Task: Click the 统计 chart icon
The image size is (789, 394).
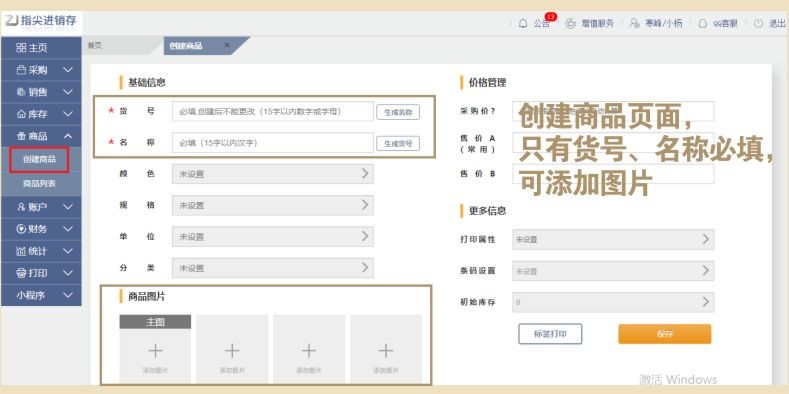Action: 21,251
